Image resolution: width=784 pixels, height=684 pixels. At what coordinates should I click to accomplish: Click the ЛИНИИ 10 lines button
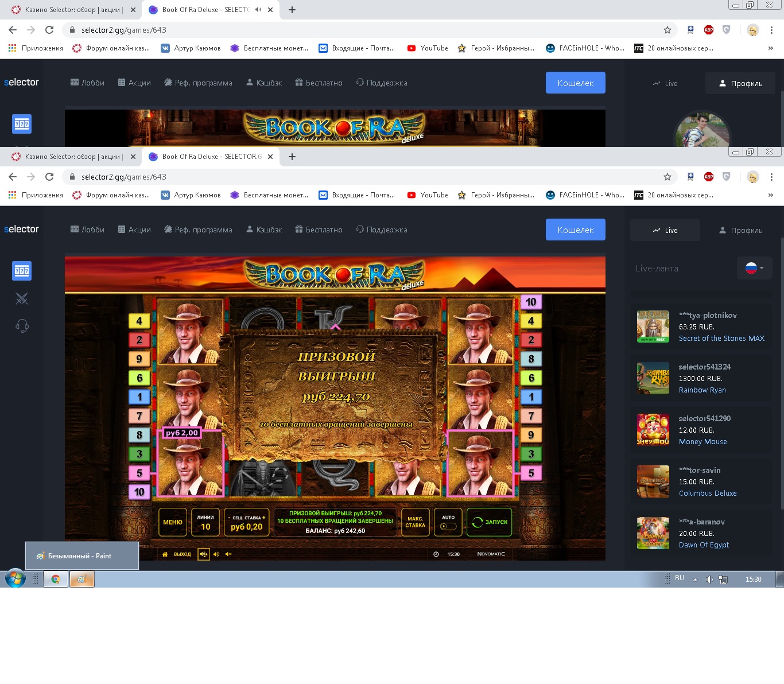tap(205, 522)
